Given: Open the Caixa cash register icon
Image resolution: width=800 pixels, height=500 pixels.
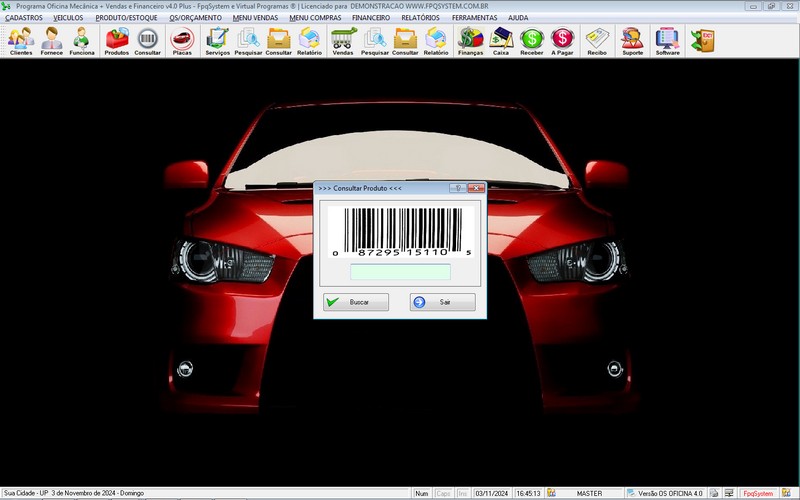Looking at the screenshot, I should point(501,40).
